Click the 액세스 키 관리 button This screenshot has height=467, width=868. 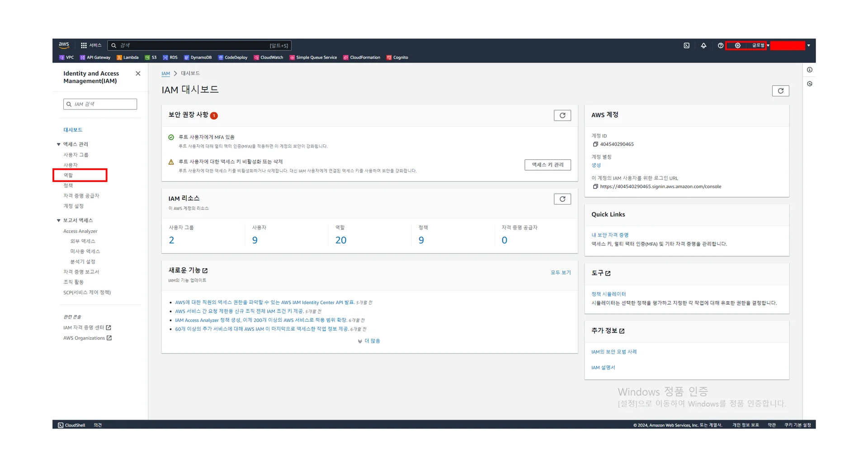(x=547, y=165)
